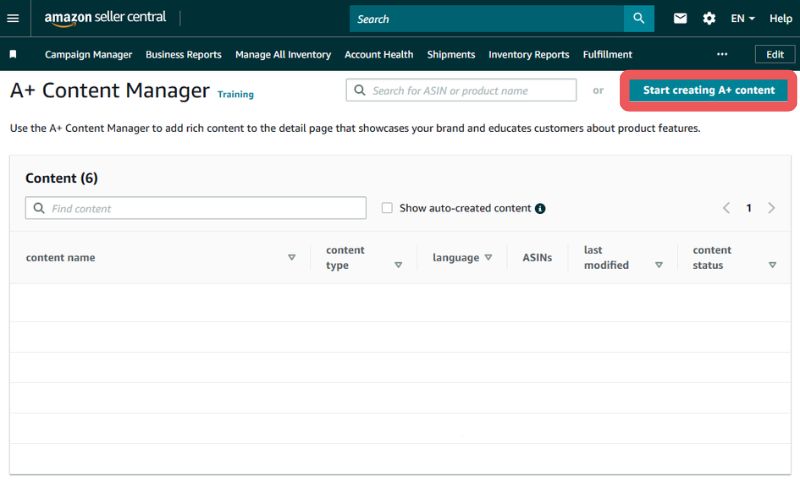Open Fulfillment menu item
Screen dimensions: 800x500
(607, 54)
